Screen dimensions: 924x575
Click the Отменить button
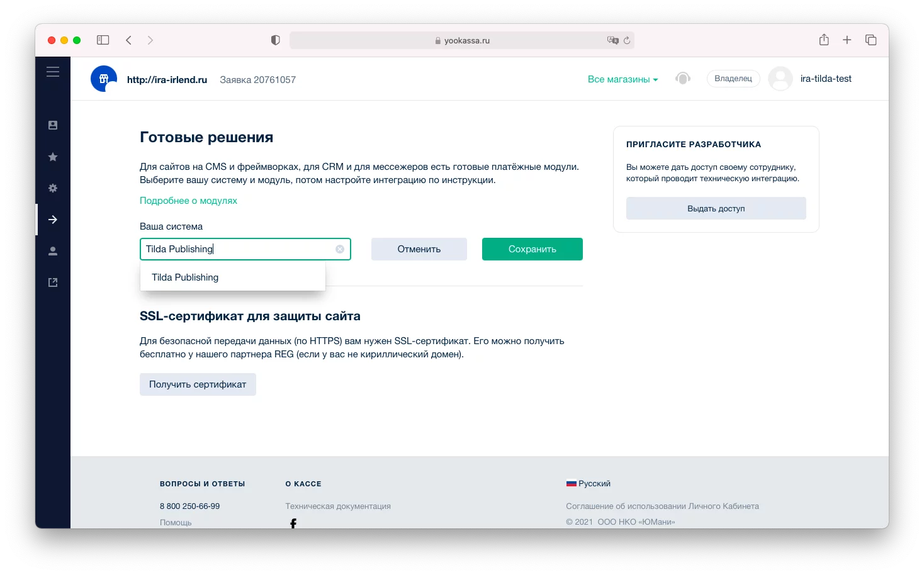click(x=419, y=249)
